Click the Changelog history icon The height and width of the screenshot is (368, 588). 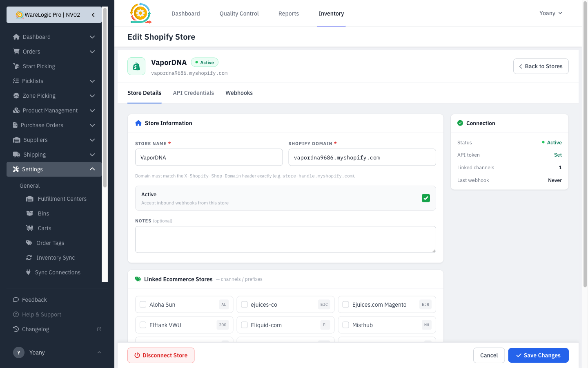click(16, 329)
